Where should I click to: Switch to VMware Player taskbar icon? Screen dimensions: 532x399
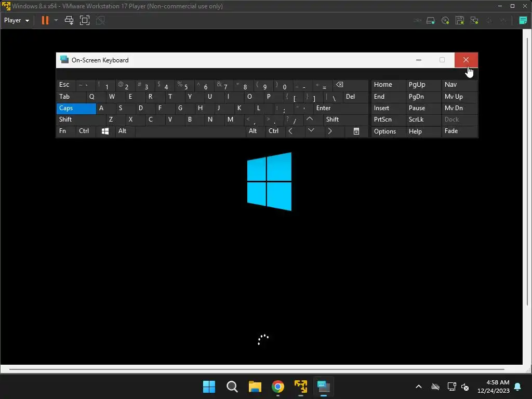[x=301, y=387]
